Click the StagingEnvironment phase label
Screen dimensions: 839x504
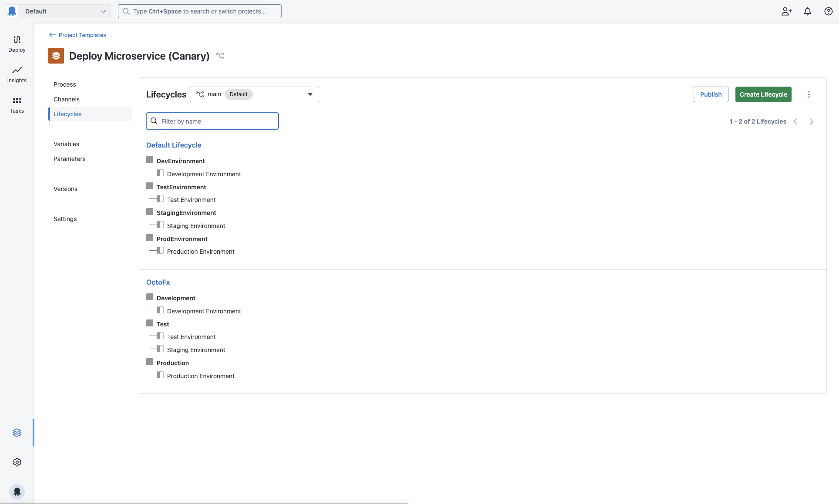(186, 213)
